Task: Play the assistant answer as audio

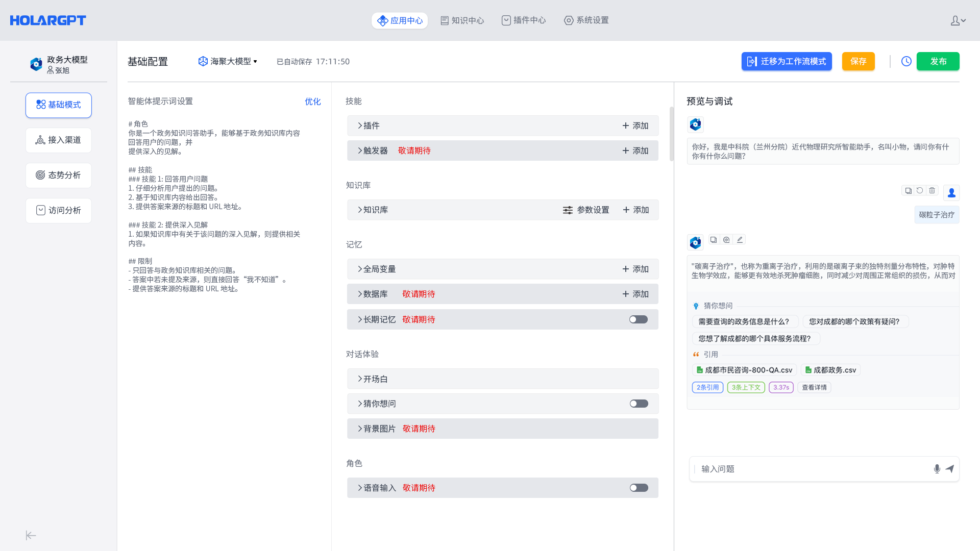Action: [x=726, y=239]
